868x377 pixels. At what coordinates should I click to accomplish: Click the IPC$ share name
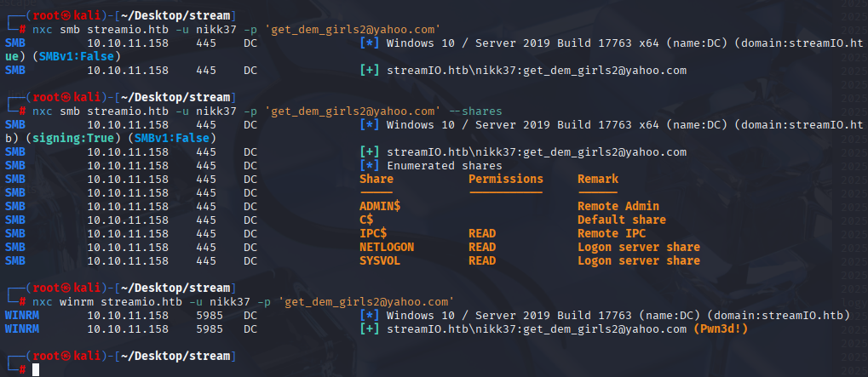[x=373, y=233]
